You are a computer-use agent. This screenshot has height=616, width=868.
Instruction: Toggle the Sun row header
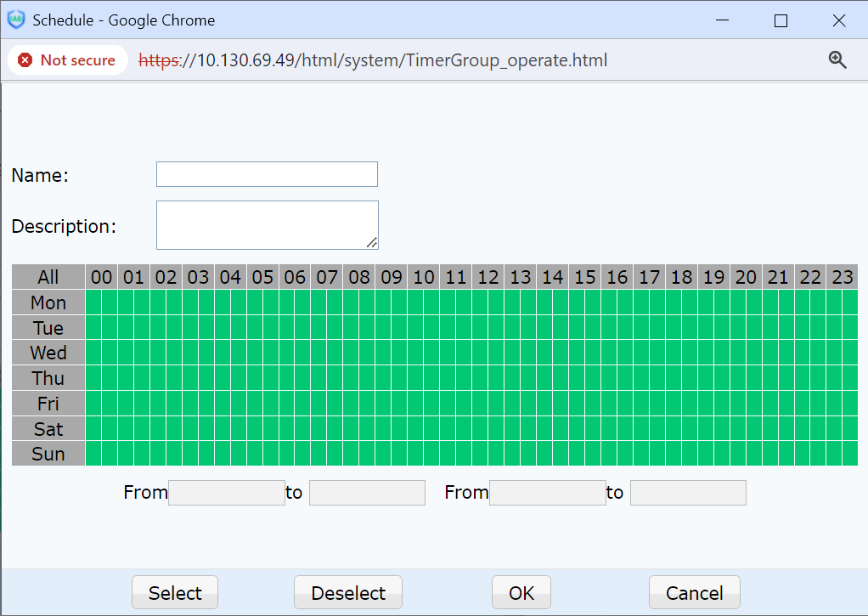(x=48, y=454)
